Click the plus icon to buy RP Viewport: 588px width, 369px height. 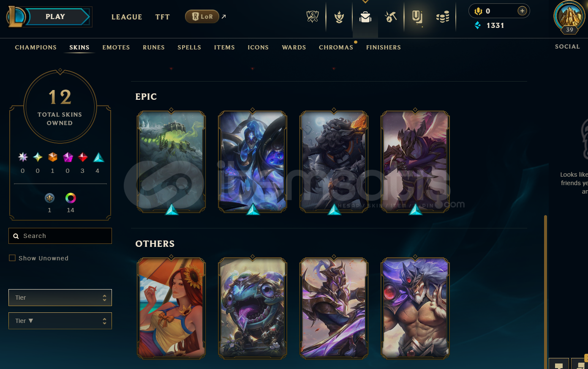click(522, 11)
